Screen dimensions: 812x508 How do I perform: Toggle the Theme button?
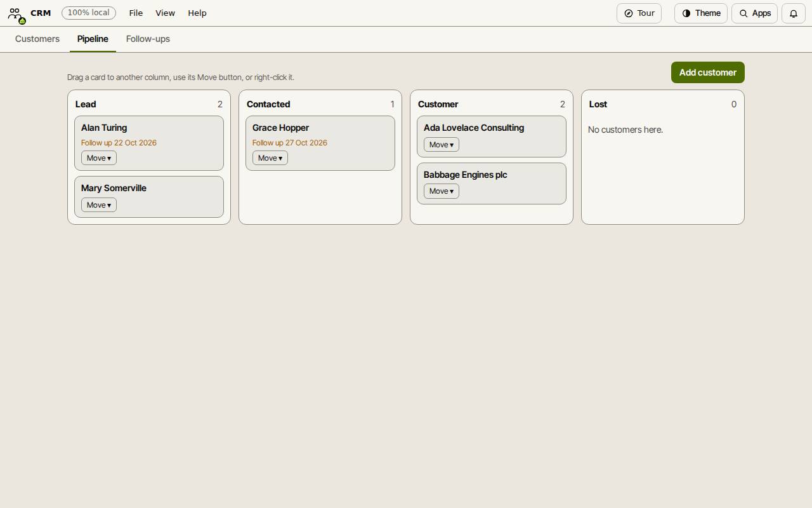(x=701, y=13)
